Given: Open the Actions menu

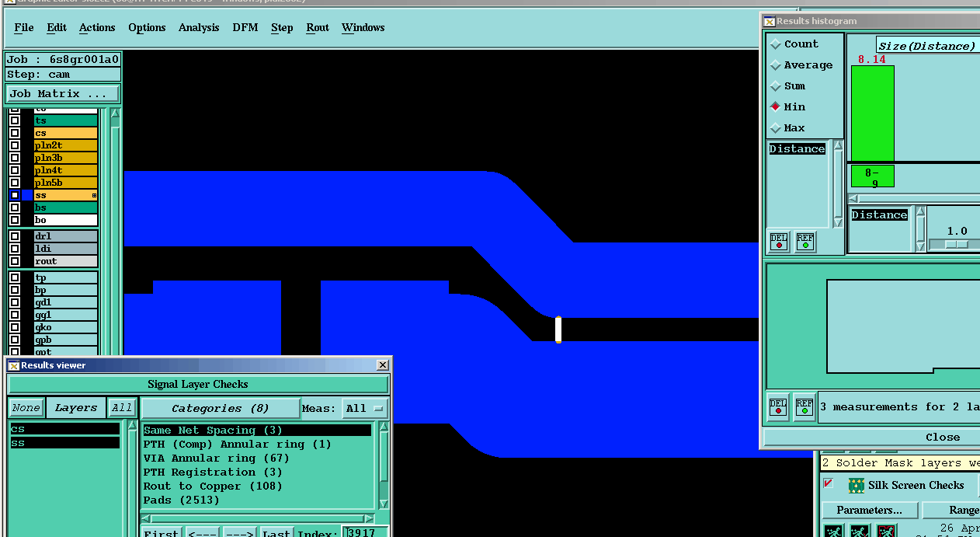Looking at the screenshot, I should [97, 27].
